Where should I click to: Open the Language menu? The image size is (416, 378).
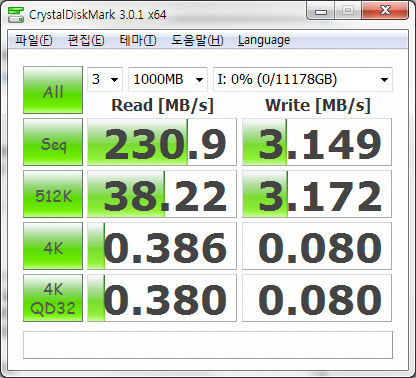[x=264, y=40]
